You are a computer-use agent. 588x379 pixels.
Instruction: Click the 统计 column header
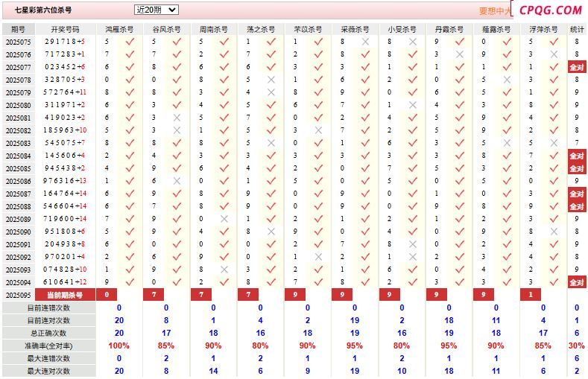coord(577,29)
